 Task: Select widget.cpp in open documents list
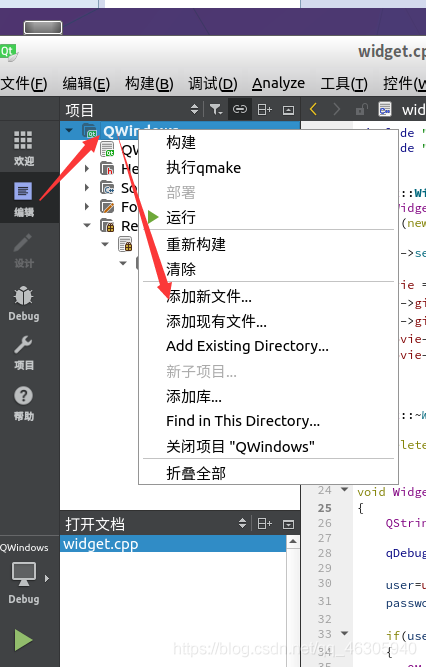pos(173,544)
